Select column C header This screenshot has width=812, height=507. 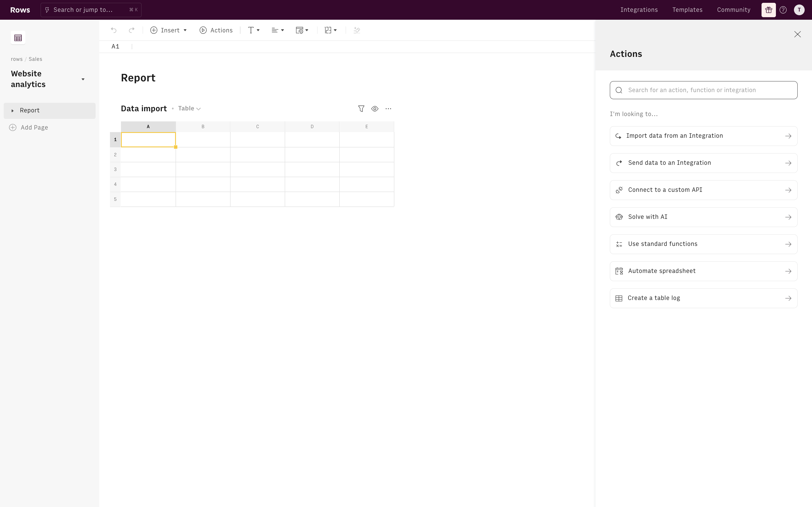point(257,126)
